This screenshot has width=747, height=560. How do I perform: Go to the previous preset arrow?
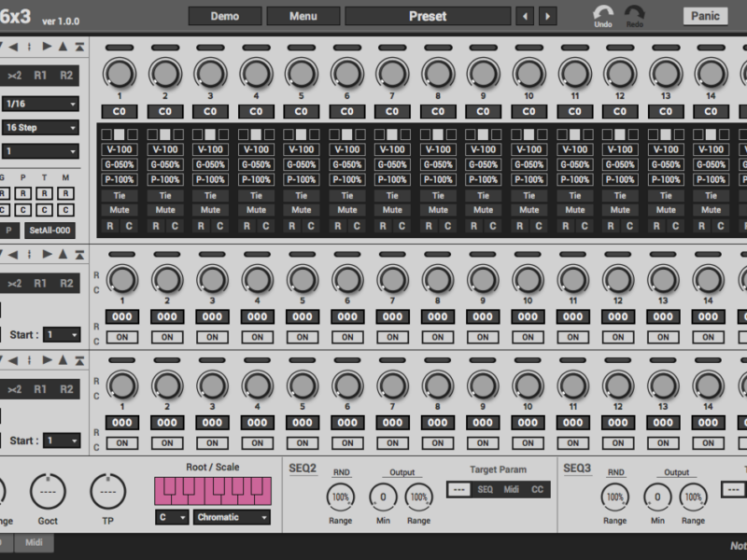pos(526,16)
